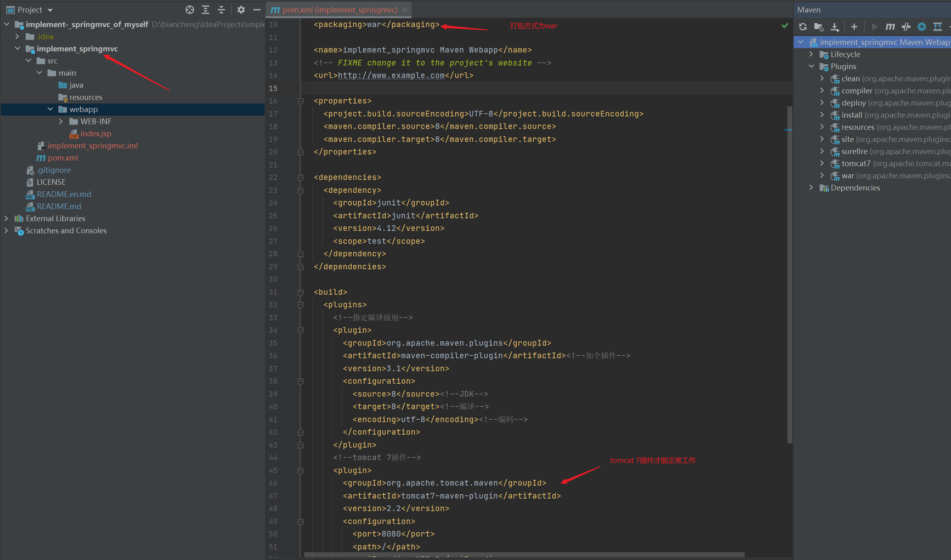Select the .gitignore file
Viewport: 951px width, 560px height.
[x=54, y=170]
